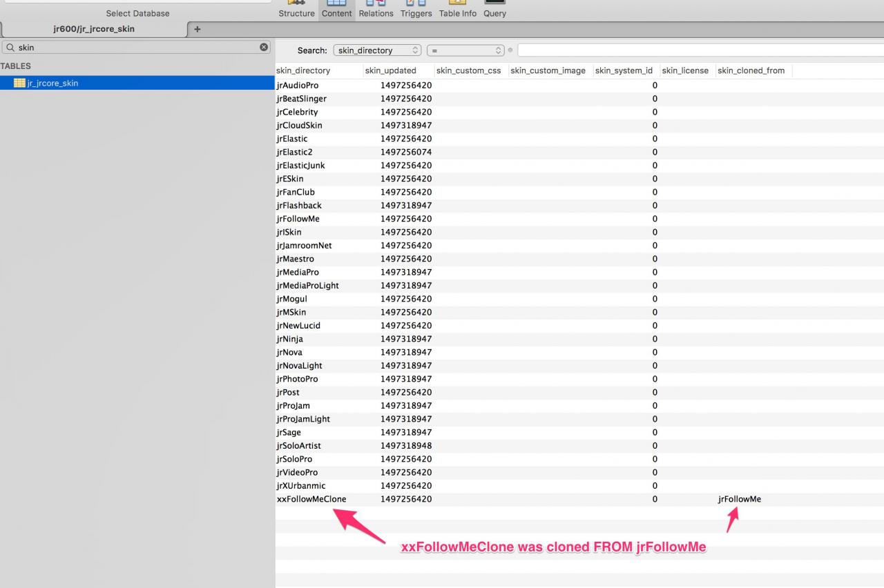This screenshot has height=588, width=884.
Task: Switch to the Content view
Action: click(337, 10)
